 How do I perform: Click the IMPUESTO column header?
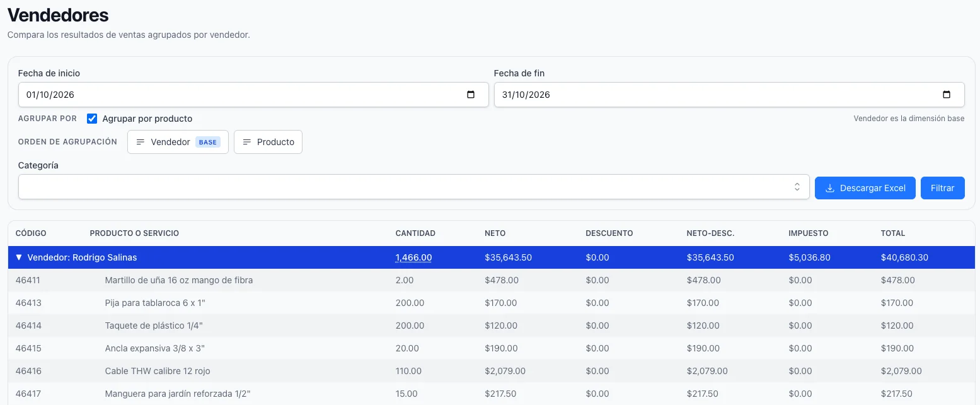click(809, 233)
